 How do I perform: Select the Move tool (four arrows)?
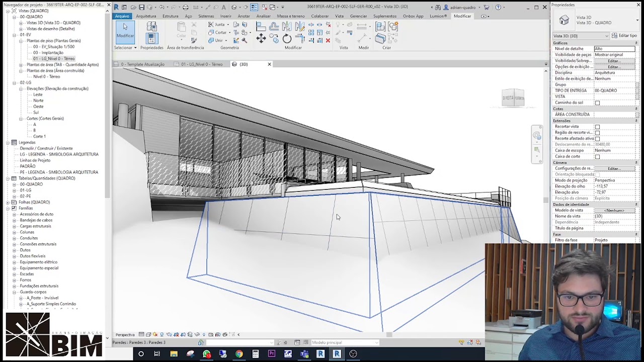261,39
